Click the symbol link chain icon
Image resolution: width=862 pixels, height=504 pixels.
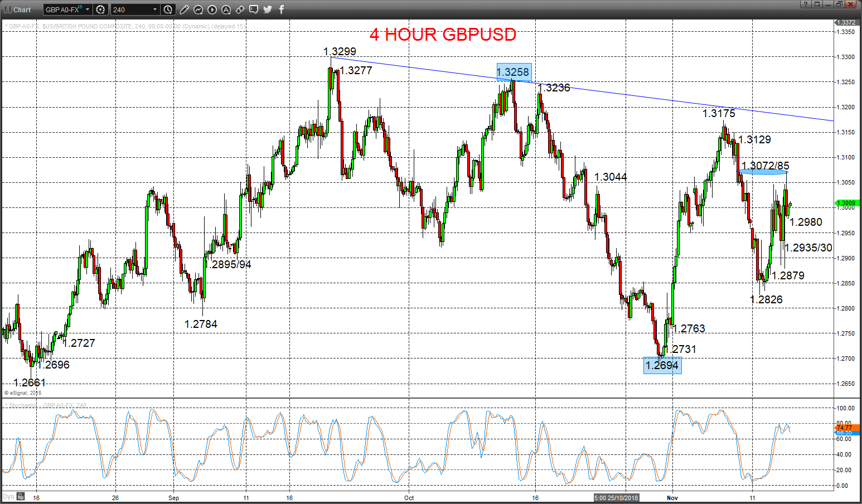point(240,9)
